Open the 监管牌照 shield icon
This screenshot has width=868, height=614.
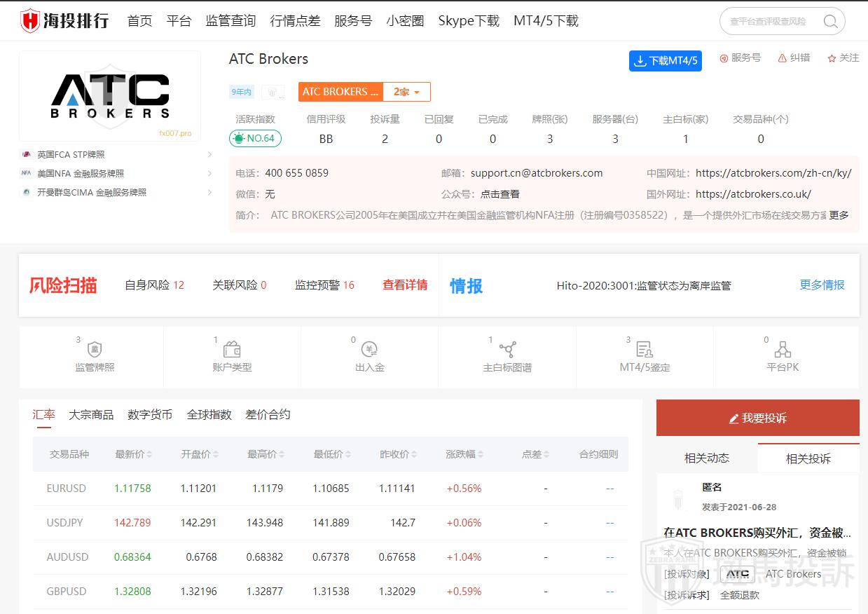click(x=95, y=349)
